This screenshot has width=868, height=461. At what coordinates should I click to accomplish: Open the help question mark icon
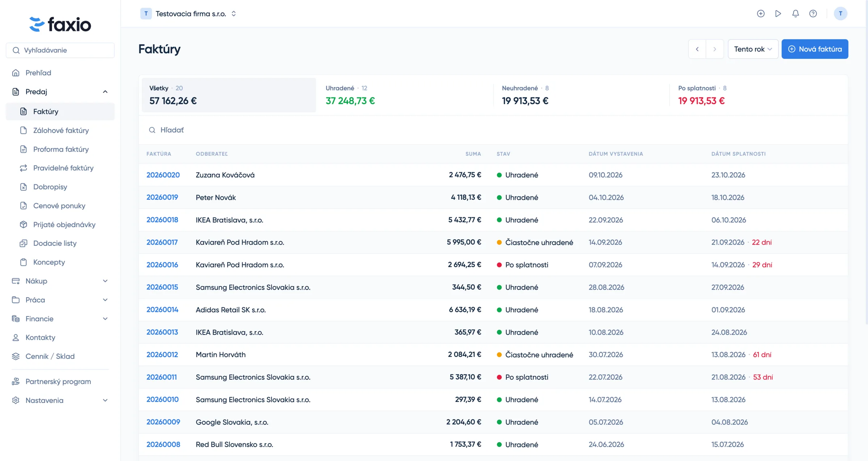tap(813, 13)
